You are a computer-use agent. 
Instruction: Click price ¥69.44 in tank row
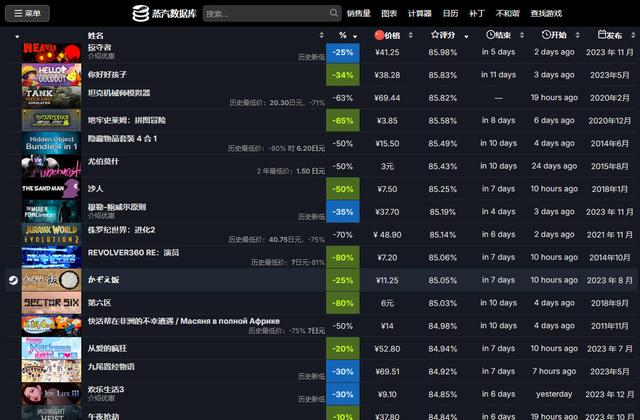387,98
